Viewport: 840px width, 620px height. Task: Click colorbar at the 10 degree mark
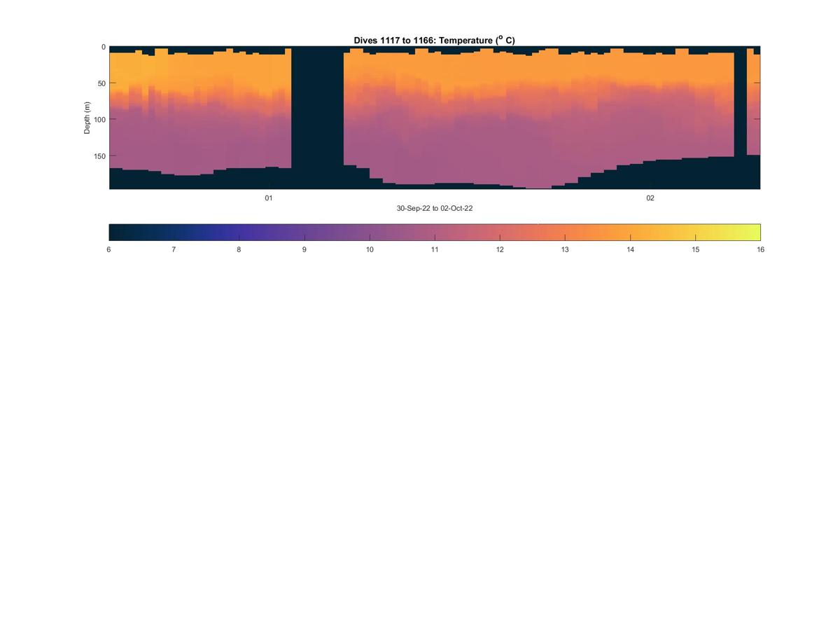[x=370, y=232]
